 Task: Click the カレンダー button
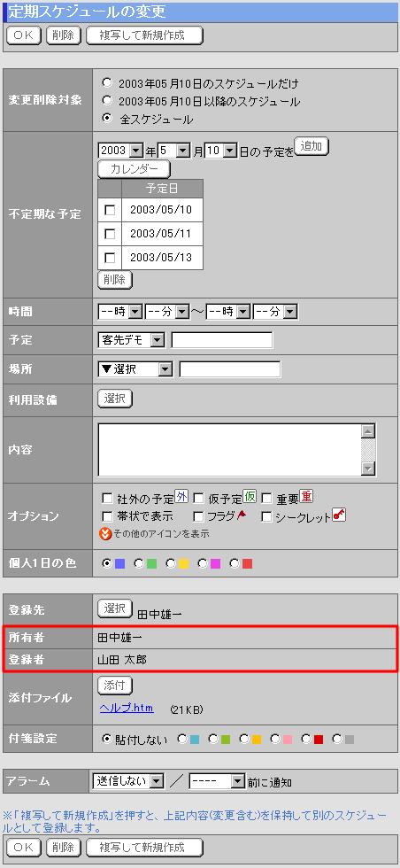point(134,168)
